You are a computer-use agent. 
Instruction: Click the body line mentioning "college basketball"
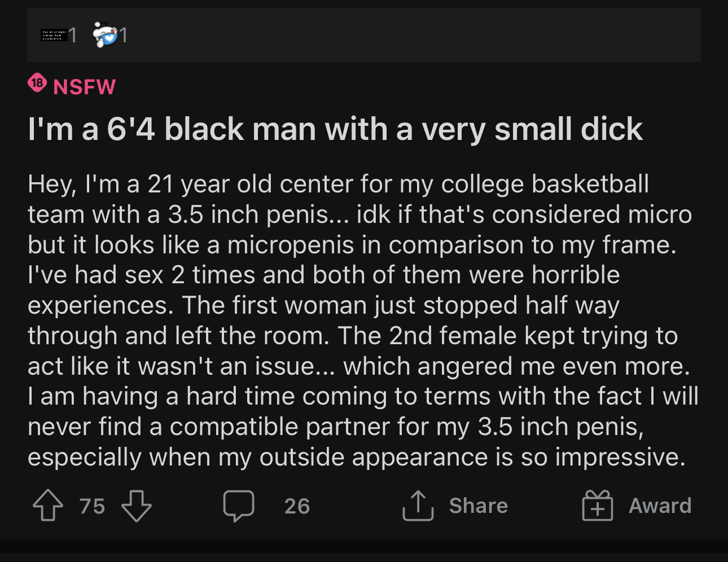339,184
